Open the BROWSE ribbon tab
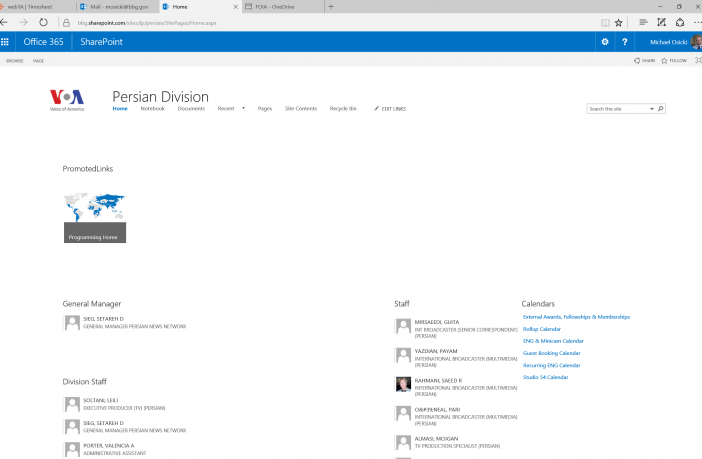 (x=15, y=61)
